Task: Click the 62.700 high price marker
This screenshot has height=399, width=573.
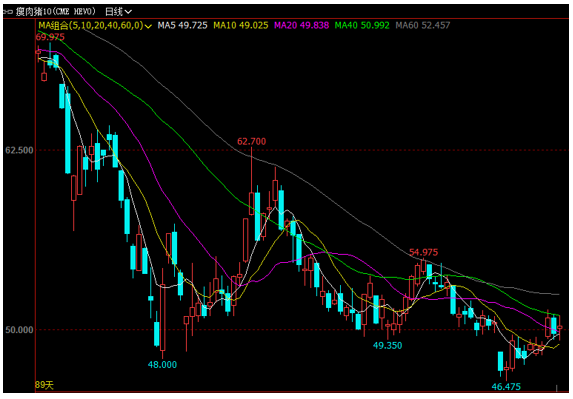Action: pyautogui.click(x=251, y=141)
